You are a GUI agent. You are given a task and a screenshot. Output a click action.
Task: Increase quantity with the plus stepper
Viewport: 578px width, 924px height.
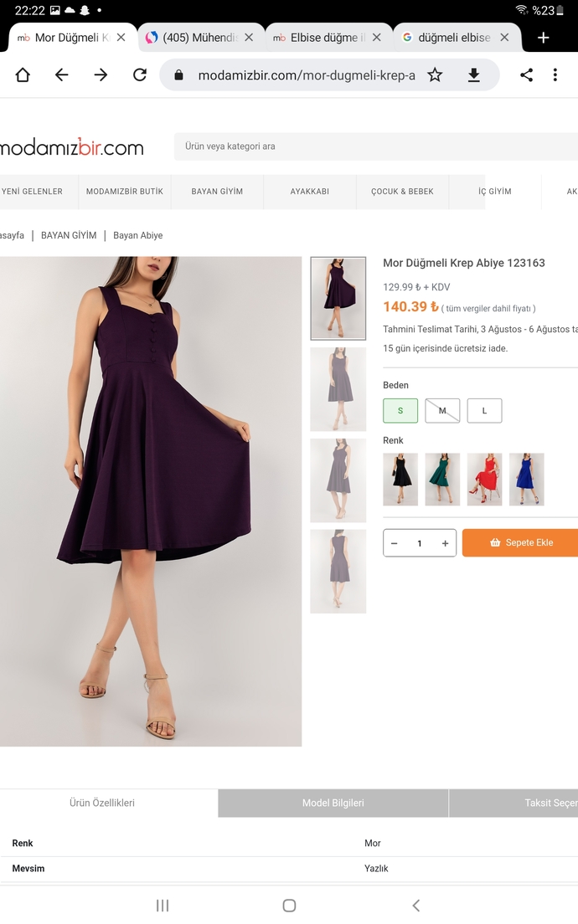coord(446,543)
